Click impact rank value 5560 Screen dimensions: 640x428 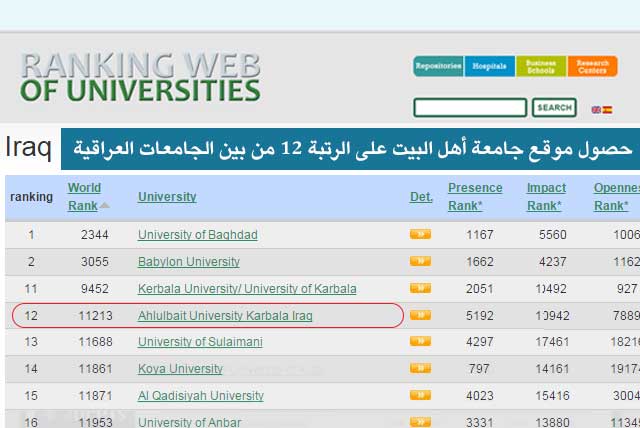[553, 235]
